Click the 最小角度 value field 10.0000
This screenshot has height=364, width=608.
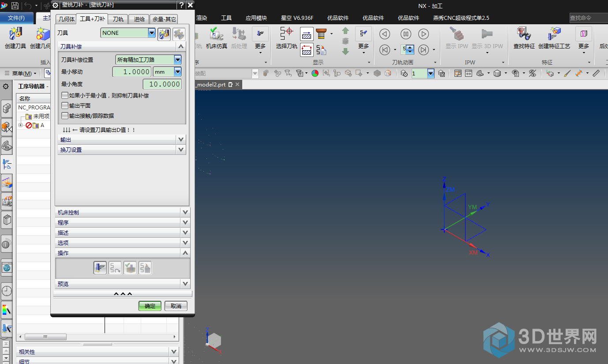[162, 84]
